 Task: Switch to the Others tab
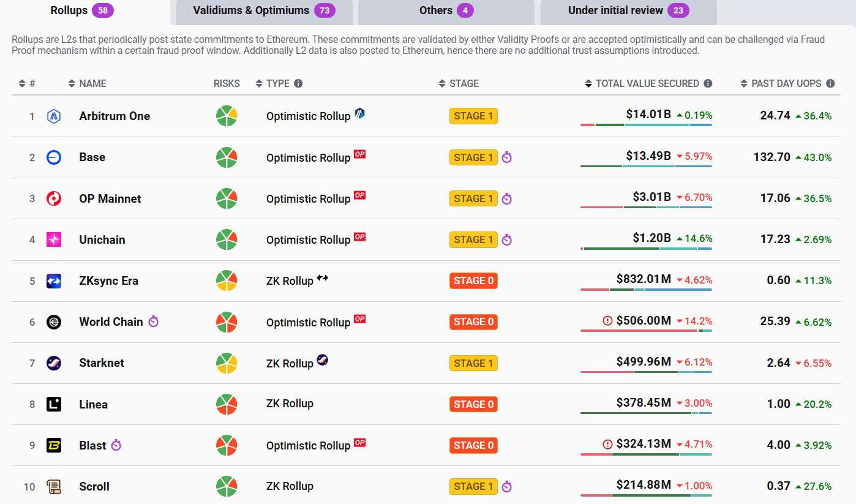tap(446, 11)
